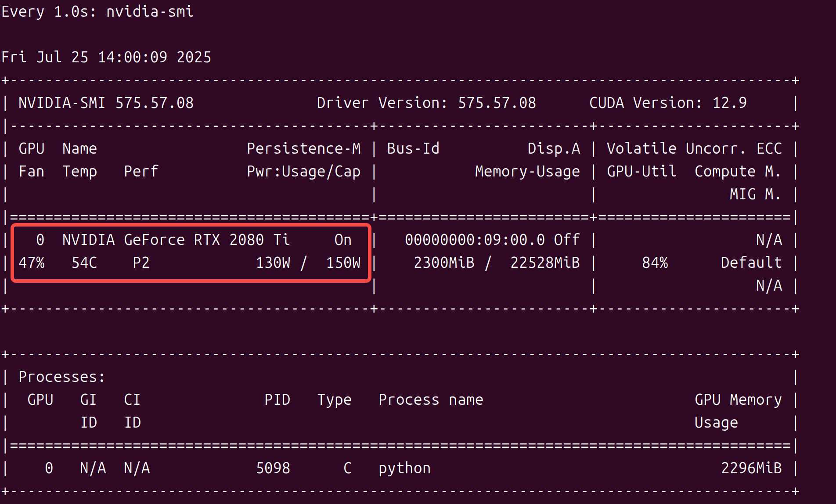The height and width of the screenshot is (504, 836).
Task: Click the 'PID' column header
Action: (277, 400)
